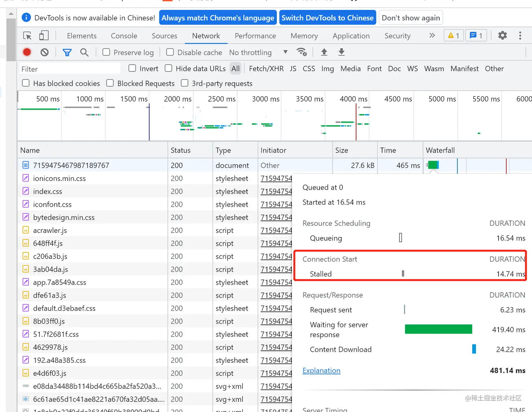Viewport: 532px width, 412px height.
Task: Click the warnings count badge
Action: click(x=454, y=36)
